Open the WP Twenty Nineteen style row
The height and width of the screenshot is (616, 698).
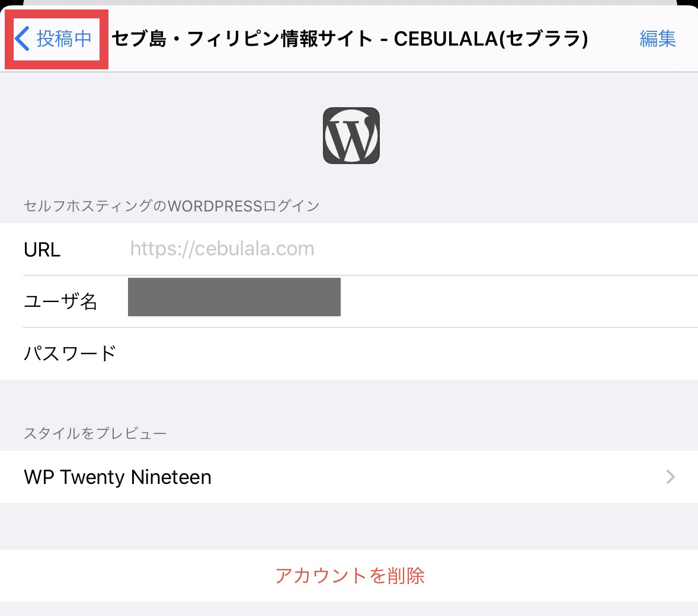237,477
